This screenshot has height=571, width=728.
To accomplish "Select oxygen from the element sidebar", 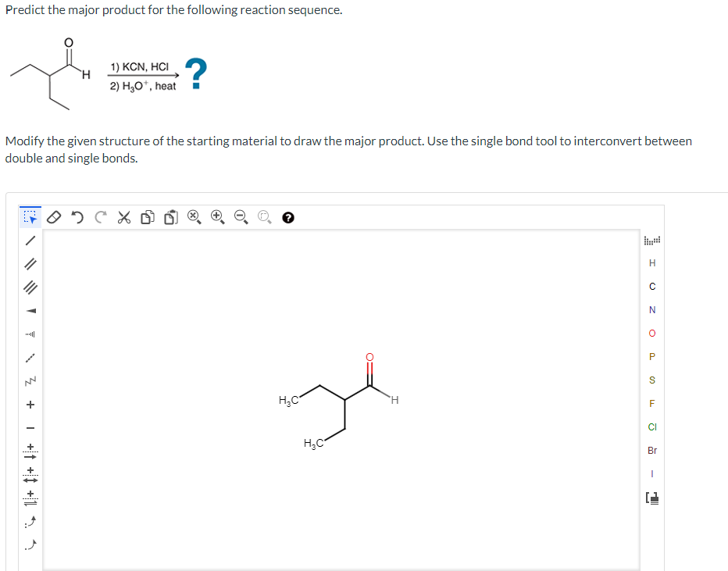I will [652, 333].
